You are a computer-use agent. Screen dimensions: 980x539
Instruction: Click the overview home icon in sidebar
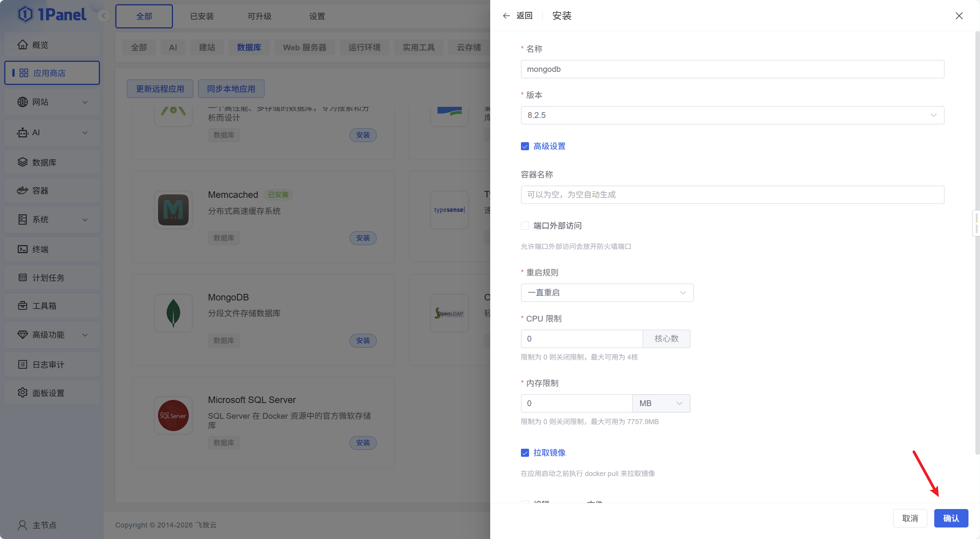22,45
